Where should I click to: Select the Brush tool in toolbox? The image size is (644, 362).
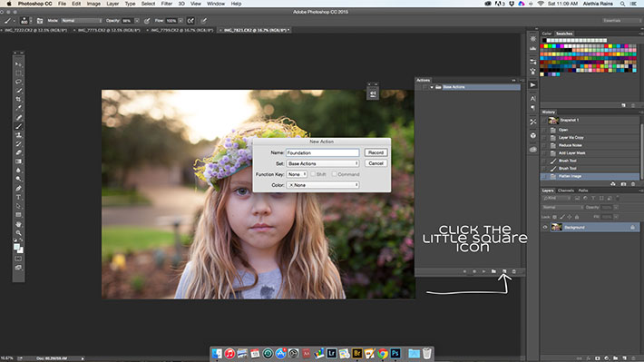(x=18, y=126)
